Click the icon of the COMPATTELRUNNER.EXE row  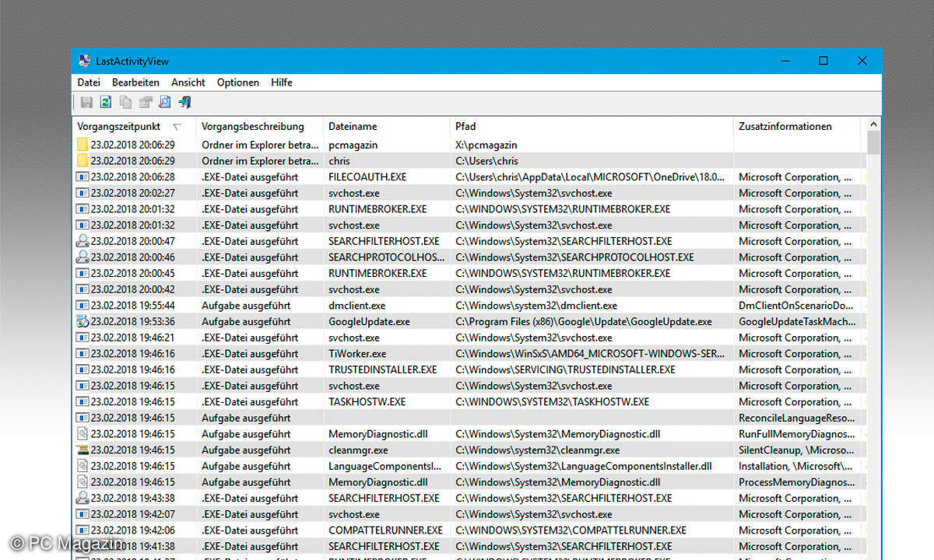[83, 530]
